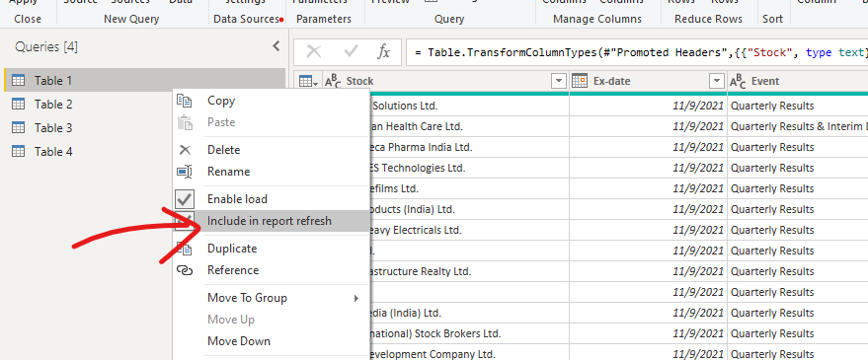Click the Stock column text type icon
This screenshot has height=360, width=868.
click(333, 81)
